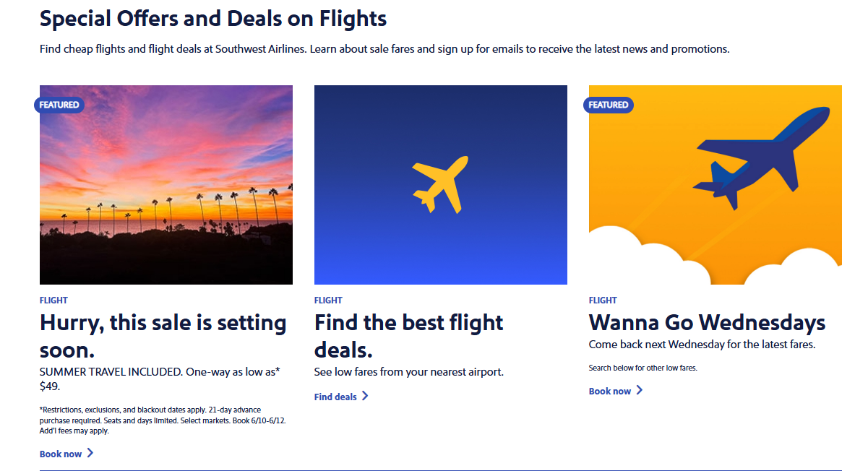Screen dimensions: 868x471
Task: Click the chevron arrow beside Find deals
Action: point(365,396)
